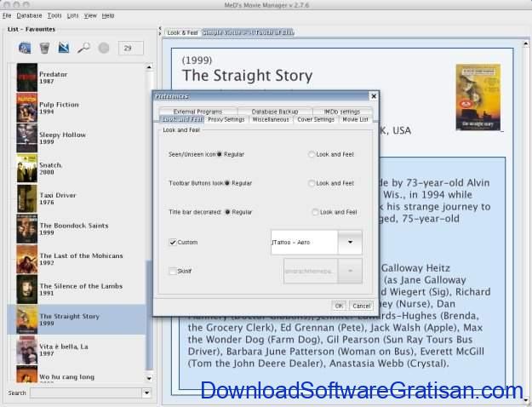Select Look and Feel for Seen/Unseen icon
532x407 pixels.
[x=312, y=154]
